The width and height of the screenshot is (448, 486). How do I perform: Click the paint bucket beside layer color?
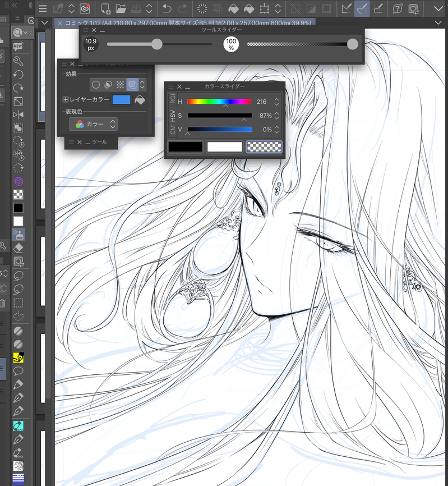point(140,100)
